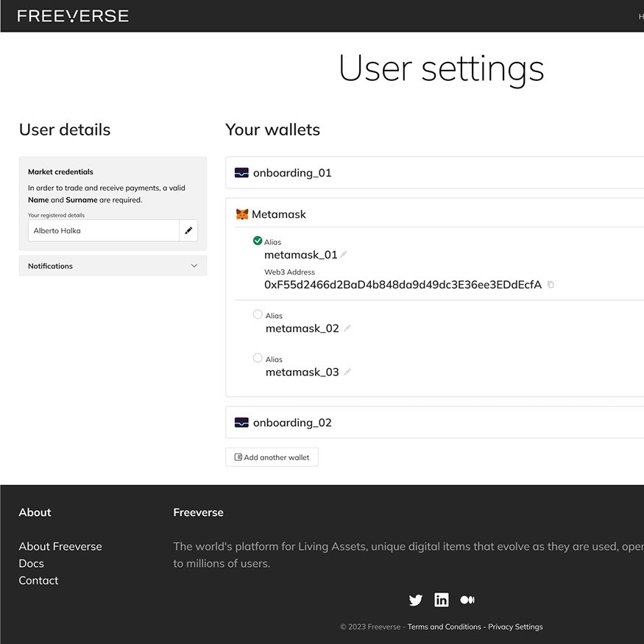This screenshot has height=644, width=644.
Task: Copy the Web3 address to clipboard
Action: 551,285
